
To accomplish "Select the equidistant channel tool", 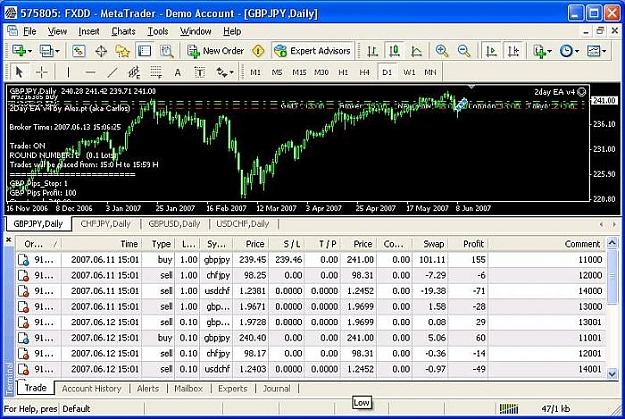I will point(134,72).
